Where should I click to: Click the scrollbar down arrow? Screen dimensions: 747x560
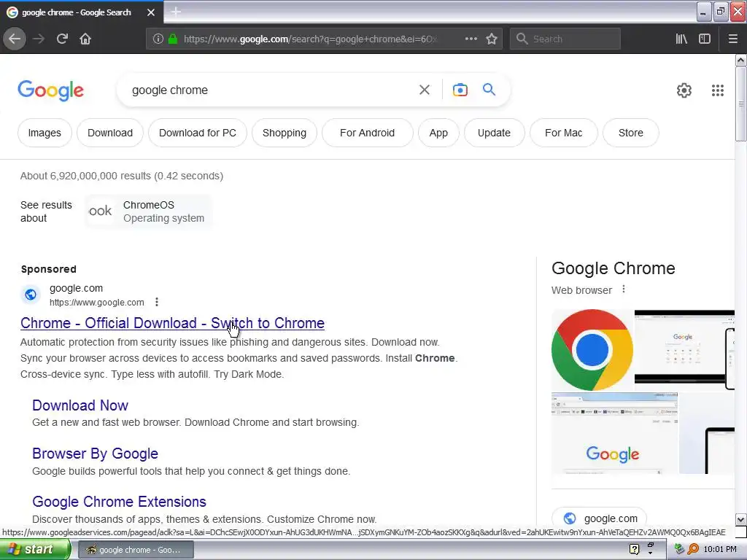(x=740, y=519)
